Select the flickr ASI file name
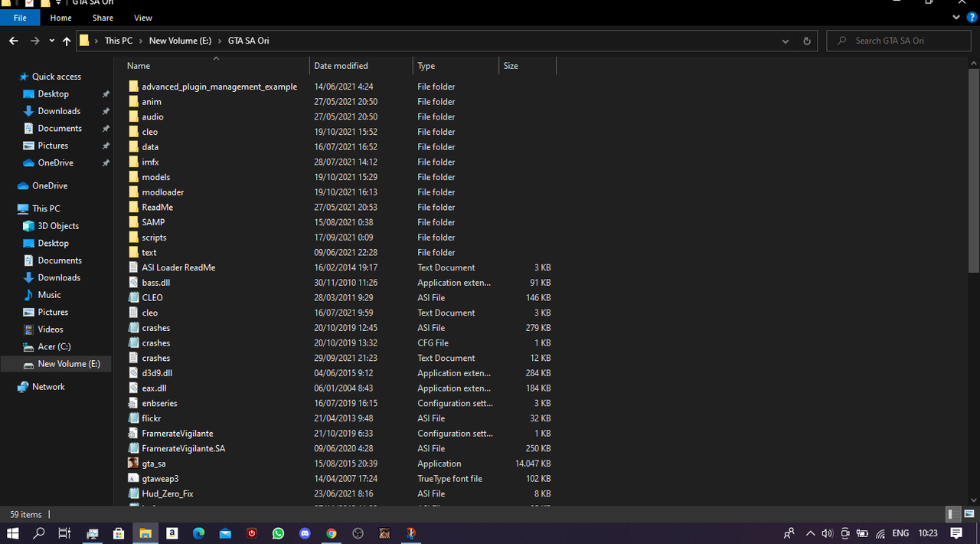Image resolution: width=980 pixels, height=544 pixels. tap(152, 418)
